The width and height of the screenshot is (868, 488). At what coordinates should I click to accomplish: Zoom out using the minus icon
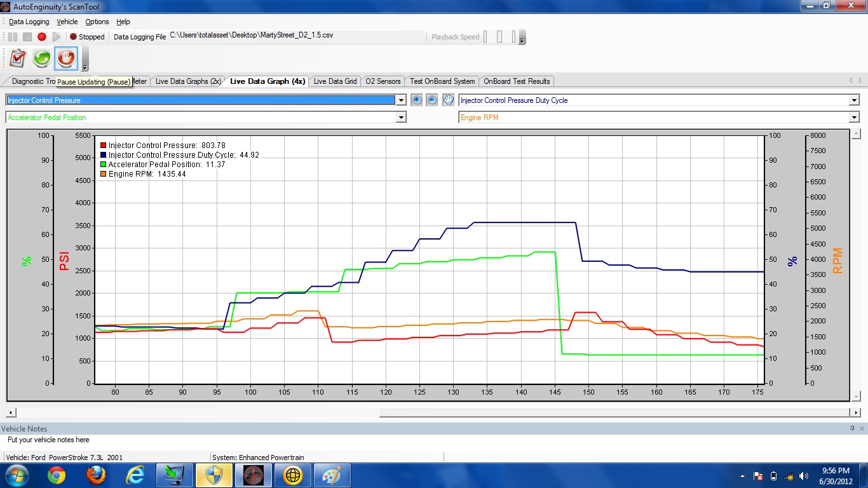pyautogui.click(x=432, y=100)
